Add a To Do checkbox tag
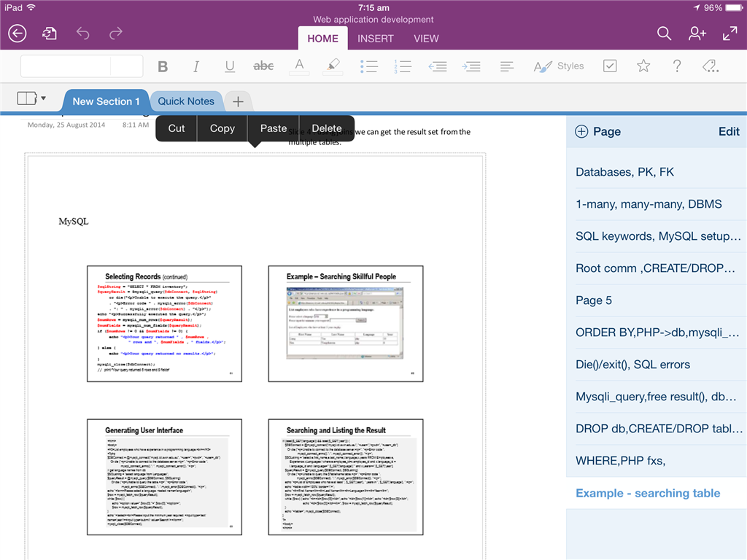Screen dimensions: 747x560 click(x=610, y=66)
